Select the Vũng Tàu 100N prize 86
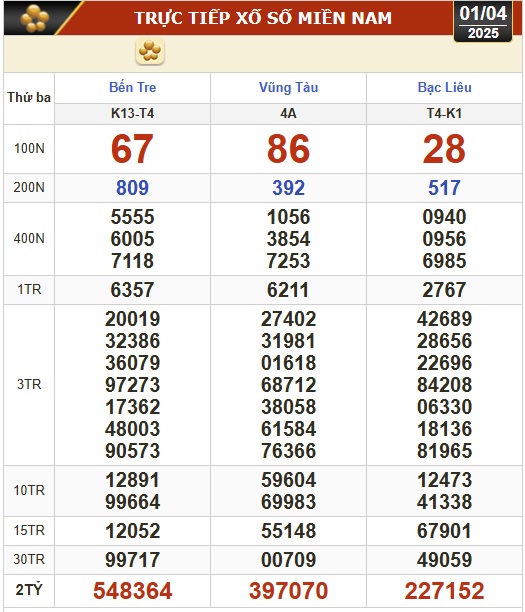The height and width of the screenshot is (612, 525). pyautogui.click(x=288, y=149)
